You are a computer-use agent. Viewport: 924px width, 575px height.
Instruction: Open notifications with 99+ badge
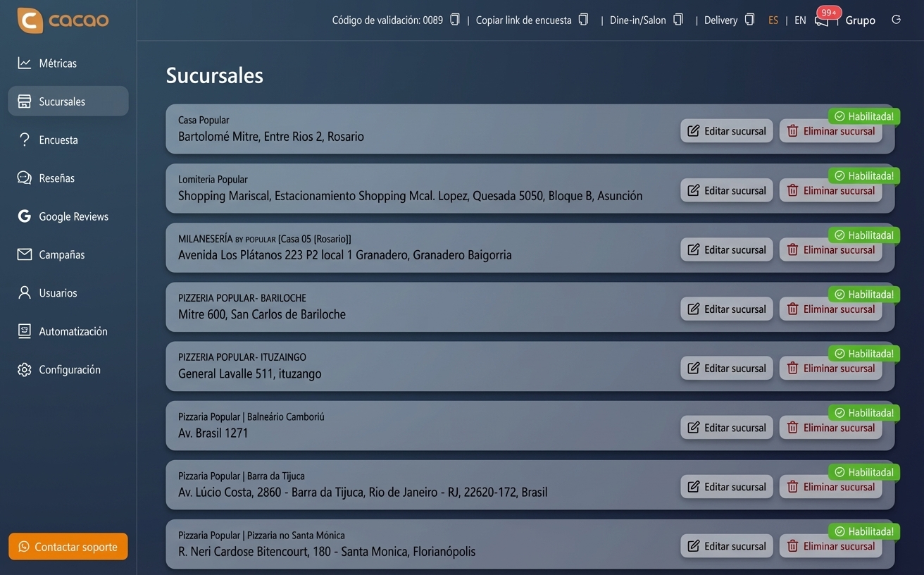tap(822, 20)
